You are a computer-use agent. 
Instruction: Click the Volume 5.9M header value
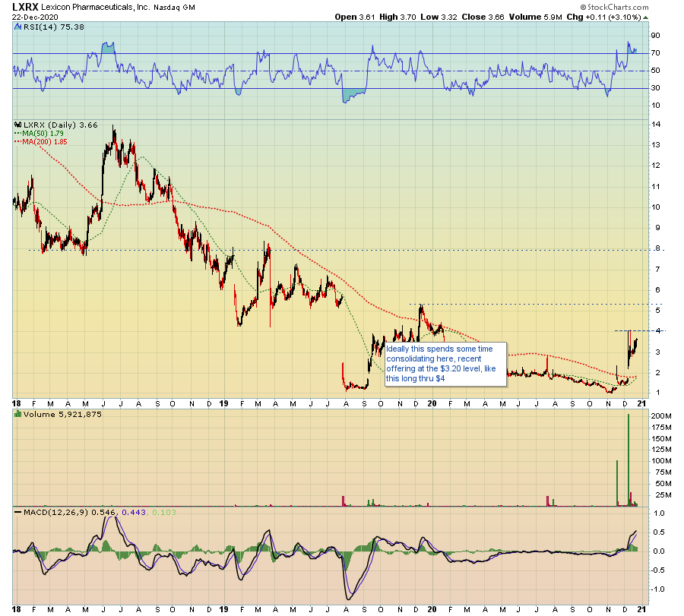[535, 17]
